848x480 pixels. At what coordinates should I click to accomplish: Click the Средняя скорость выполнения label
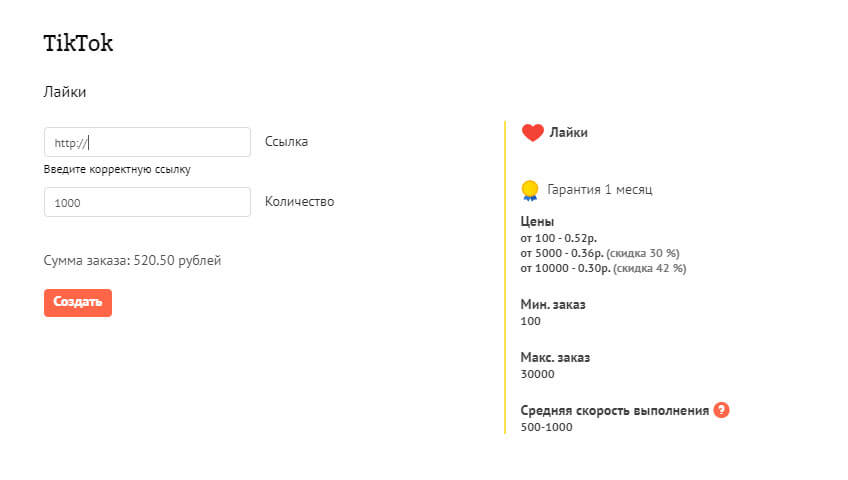pos(614,411)
